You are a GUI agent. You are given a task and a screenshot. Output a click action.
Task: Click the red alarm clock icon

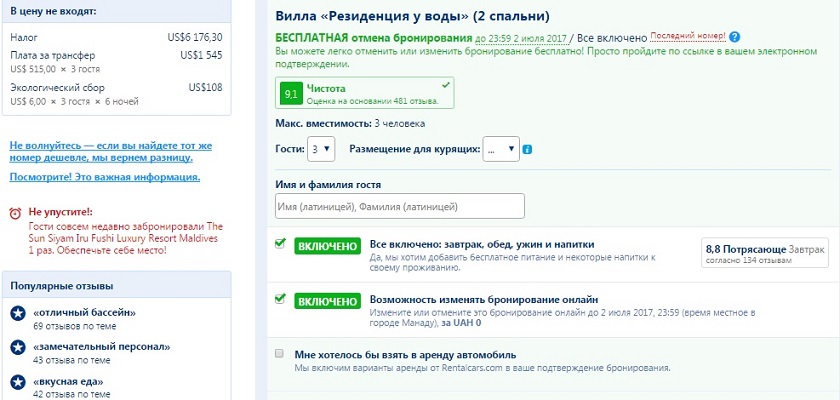pyautogui.click(x=15, y=212)
